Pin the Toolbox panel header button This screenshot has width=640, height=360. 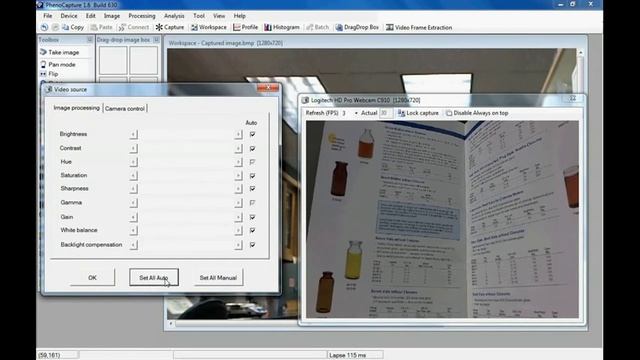(x=89, y=40)
